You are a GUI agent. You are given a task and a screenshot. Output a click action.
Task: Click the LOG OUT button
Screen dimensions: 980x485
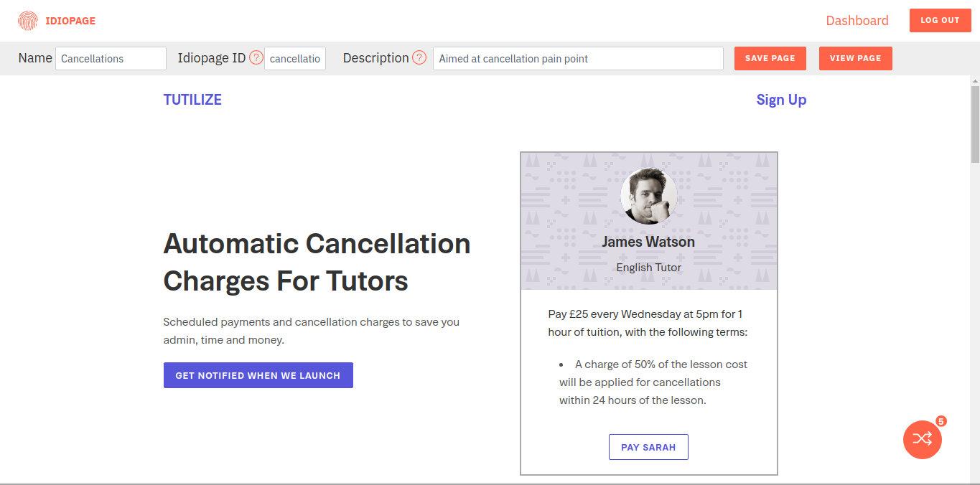(940, 20)
